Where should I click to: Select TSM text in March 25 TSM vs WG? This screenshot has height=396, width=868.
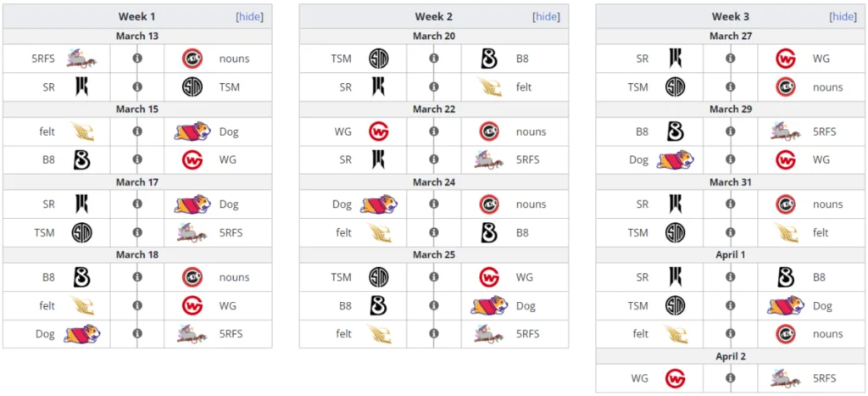point(341,277)
